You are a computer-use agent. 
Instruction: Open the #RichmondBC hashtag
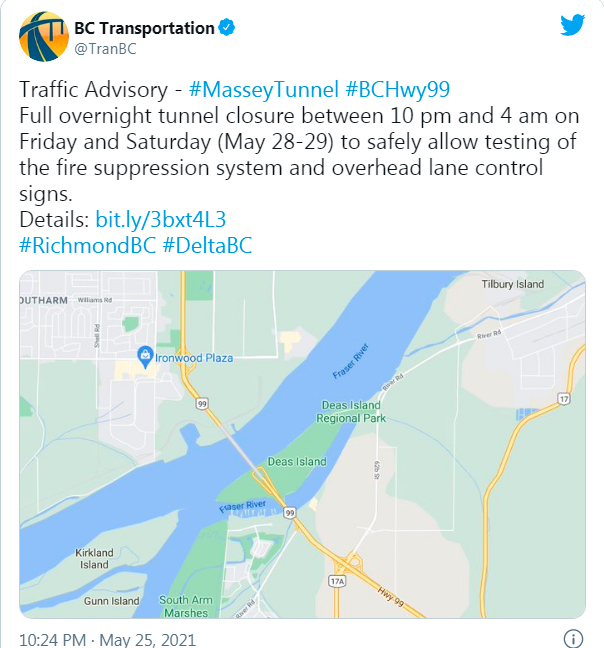88,245
